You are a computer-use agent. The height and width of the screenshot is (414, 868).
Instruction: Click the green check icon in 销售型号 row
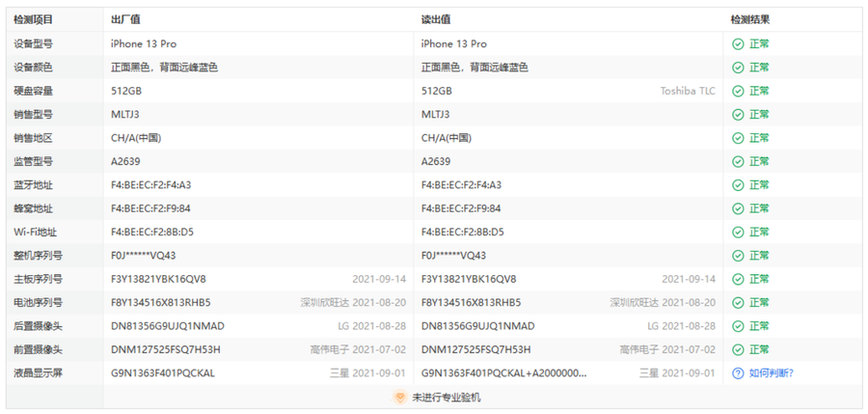pos(738,115)
